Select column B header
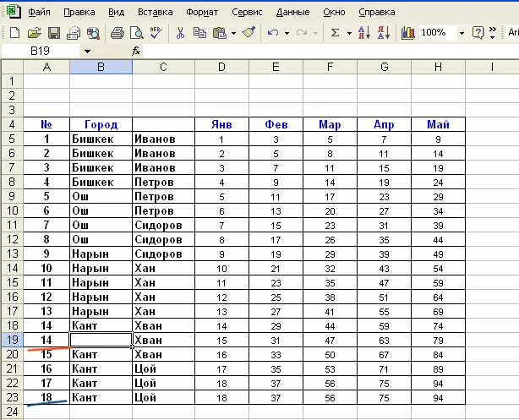Viewport: 519px width, 420px height. pyautogui.click(x=101, y=67)
